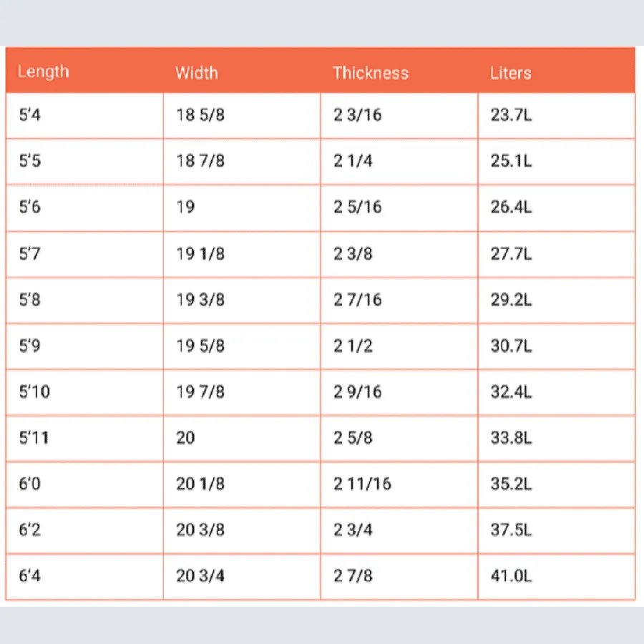Select the 19 5/8 width cell

click(x=242, y=346)
